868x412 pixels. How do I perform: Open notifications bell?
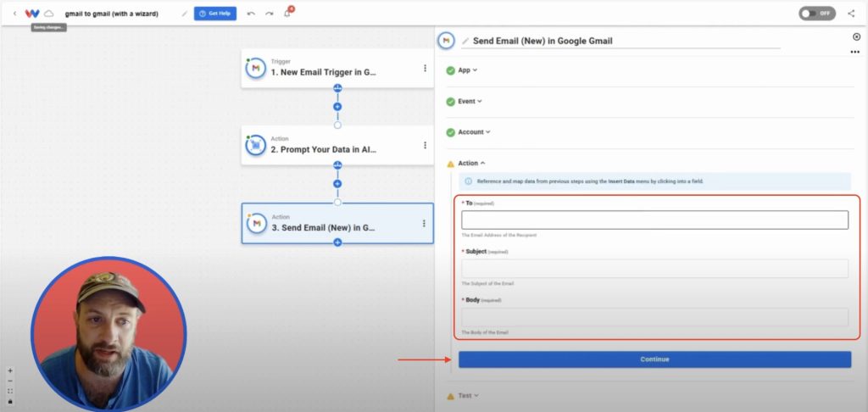coord(287,13)
